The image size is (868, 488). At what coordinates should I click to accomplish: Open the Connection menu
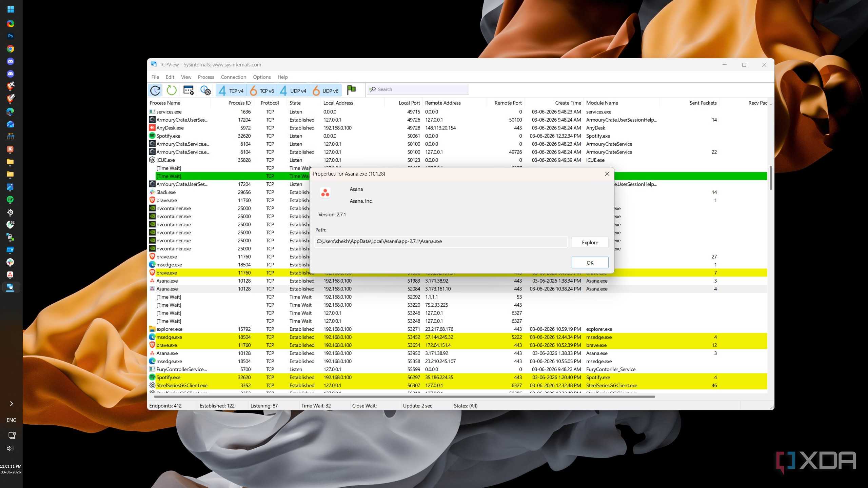click(233, 77)
